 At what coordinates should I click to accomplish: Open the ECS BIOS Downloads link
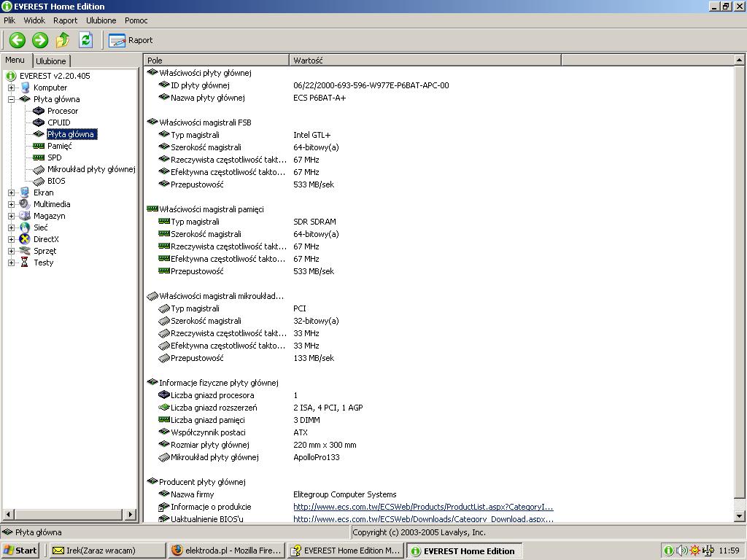click(423, 518)
